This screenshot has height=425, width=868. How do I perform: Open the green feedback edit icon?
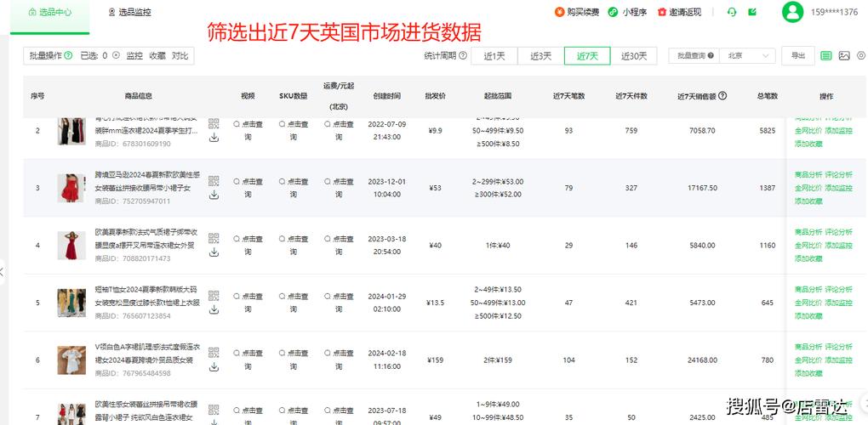tap(752, 12)
